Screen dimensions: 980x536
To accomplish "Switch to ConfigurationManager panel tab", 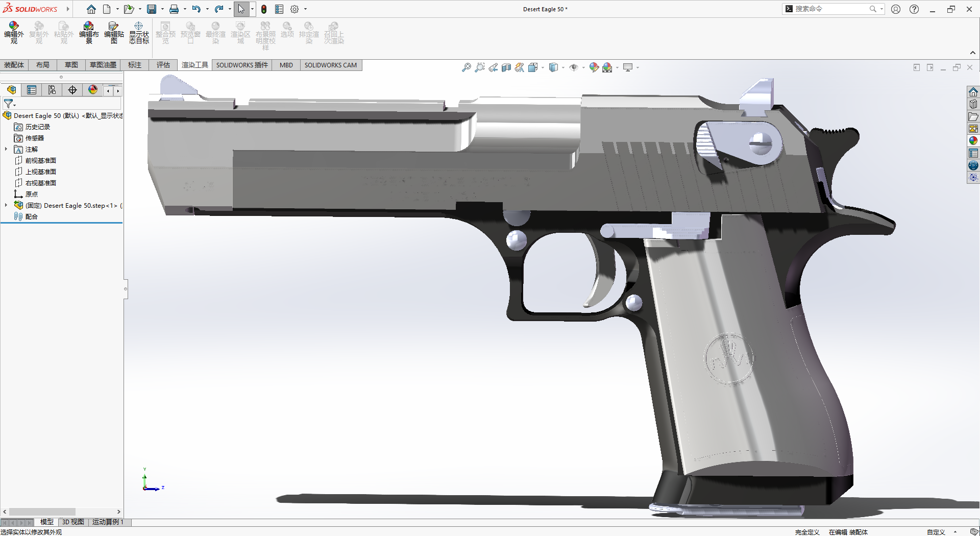I will click(x=52, y=90).
